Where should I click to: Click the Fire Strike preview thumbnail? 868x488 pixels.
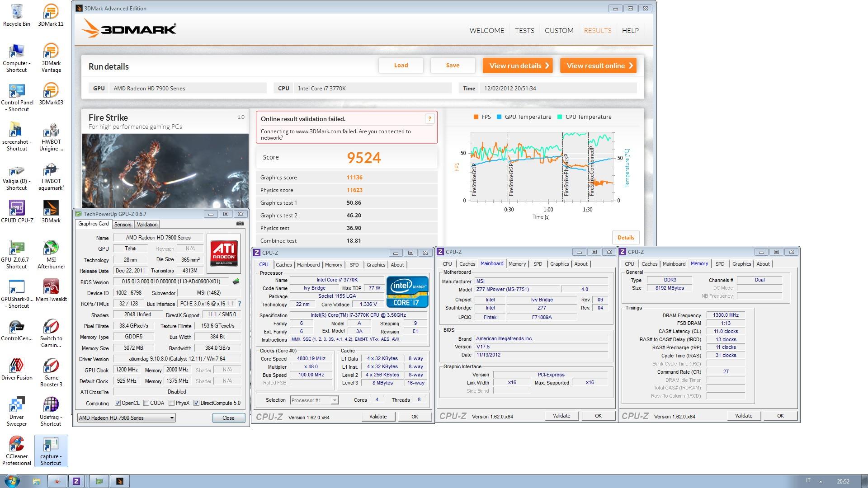pyautogui.click(x=165, y=171)
